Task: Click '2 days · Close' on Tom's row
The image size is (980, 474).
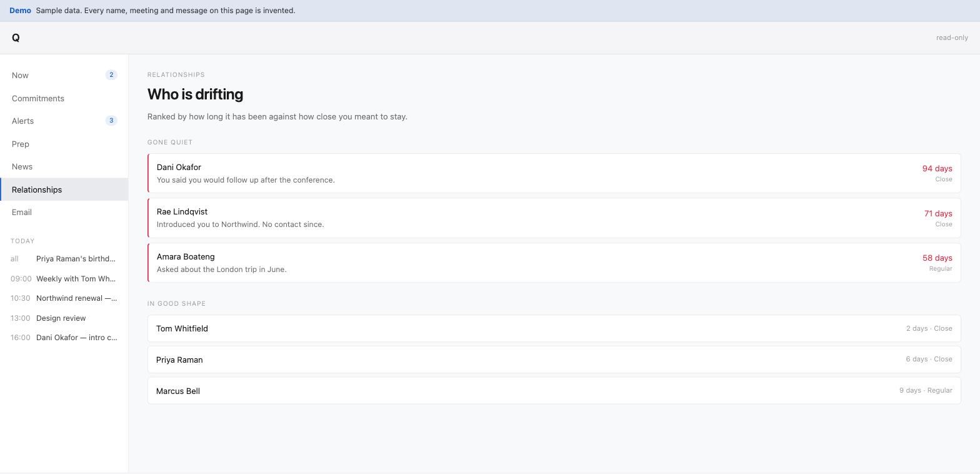Action: (x=929, y=328)
